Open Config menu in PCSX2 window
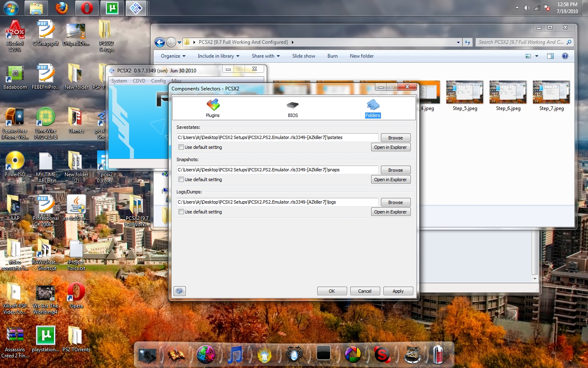The width and height of the screenshot is (588, 368). point(158,81)
